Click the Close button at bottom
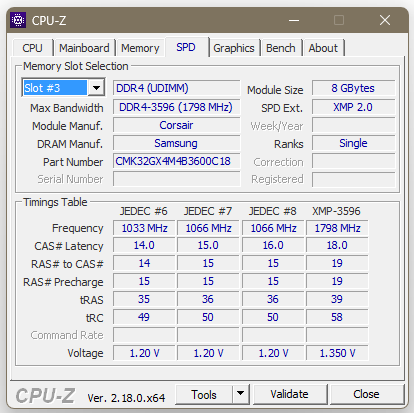 [366, 394]
